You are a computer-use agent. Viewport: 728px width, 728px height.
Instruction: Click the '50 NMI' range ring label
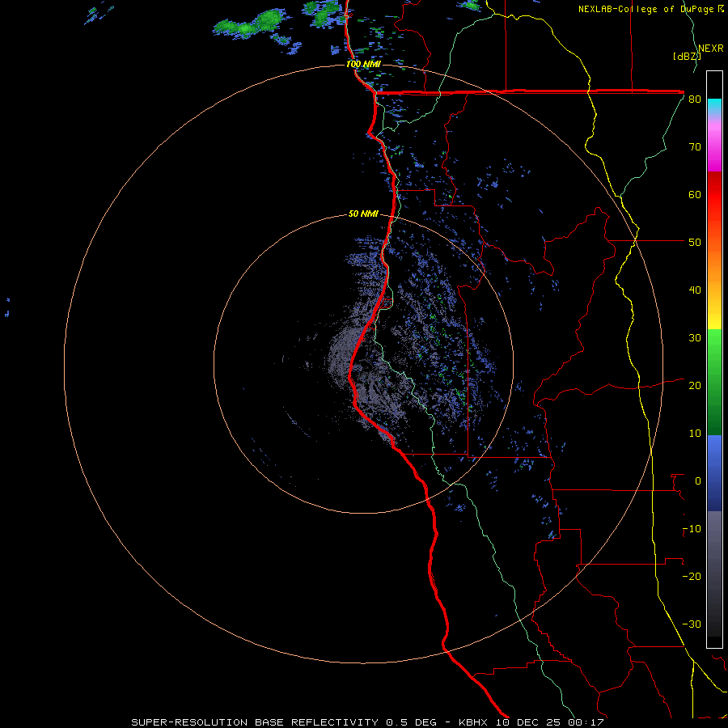click(x=363, y=214)
